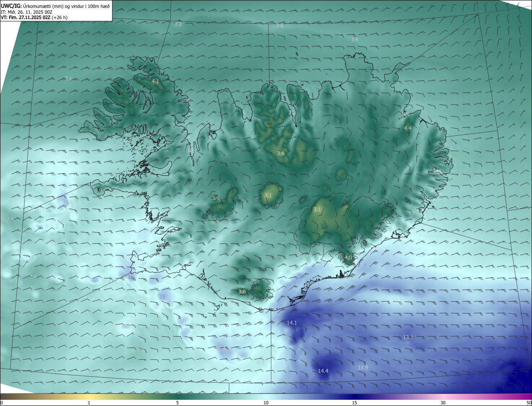Click the 4.4 value in East Iceland
The width and height of the screenshot is (532, 406).
point(408,128)
